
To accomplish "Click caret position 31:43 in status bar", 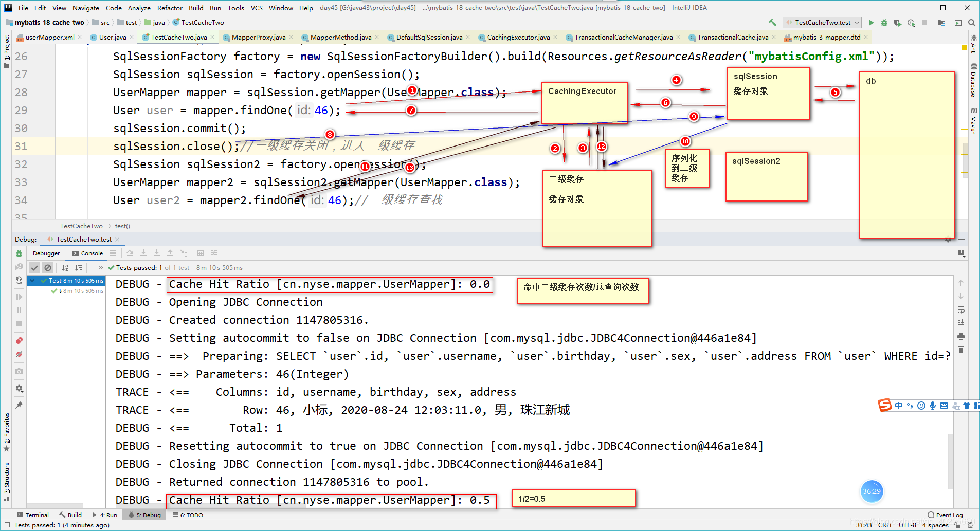I will (x=864, y=525).
